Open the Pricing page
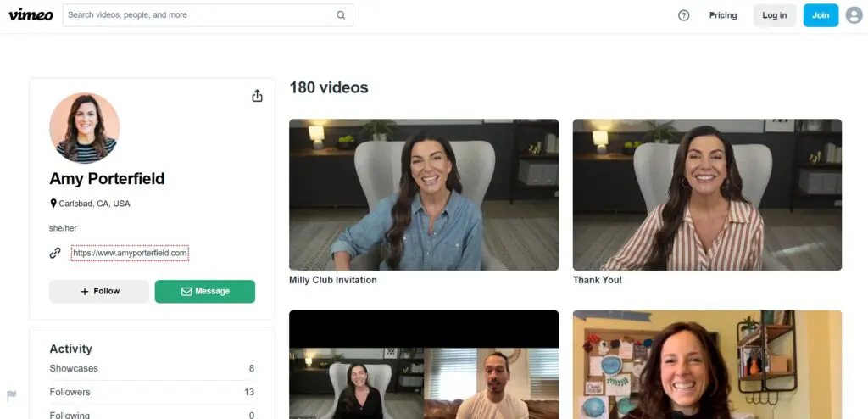 point(723,15)
